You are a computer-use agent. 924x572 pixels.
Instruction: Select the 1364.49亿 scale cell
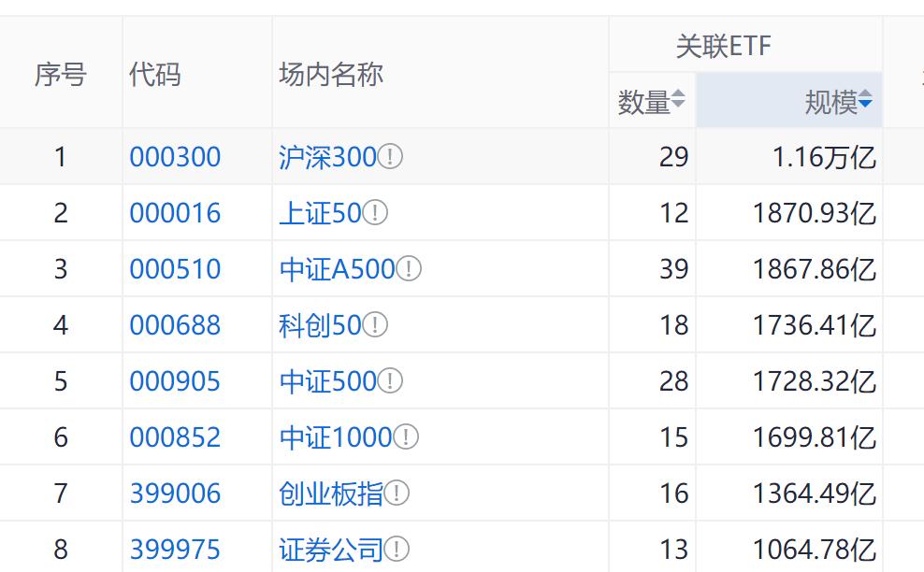[x=789, y=493]
